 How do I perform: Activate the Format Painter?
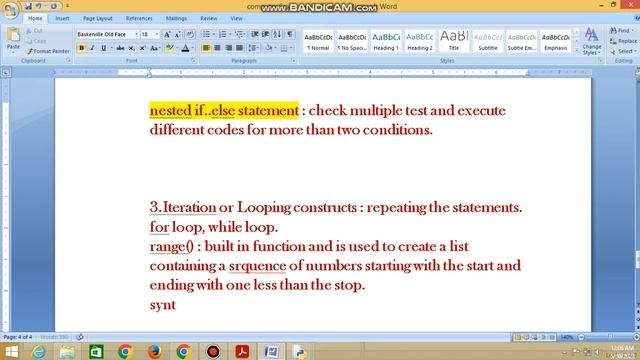[48, 51]
